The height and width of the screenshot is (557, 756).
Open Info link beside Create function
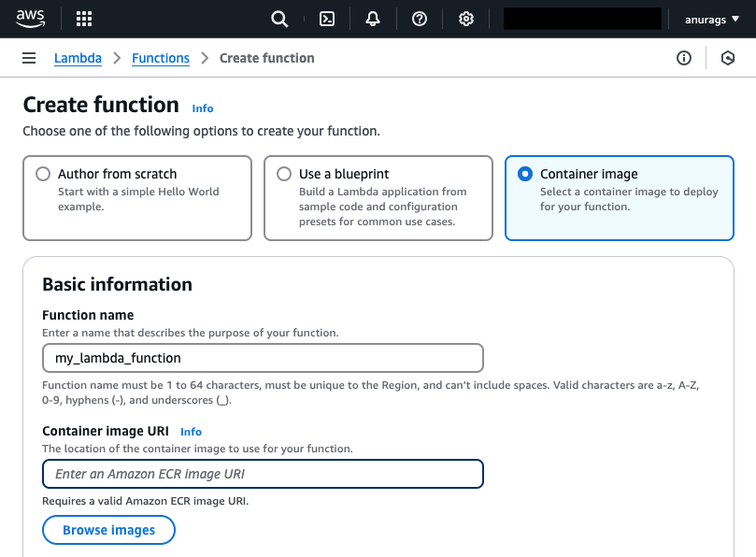click(203, 108)
